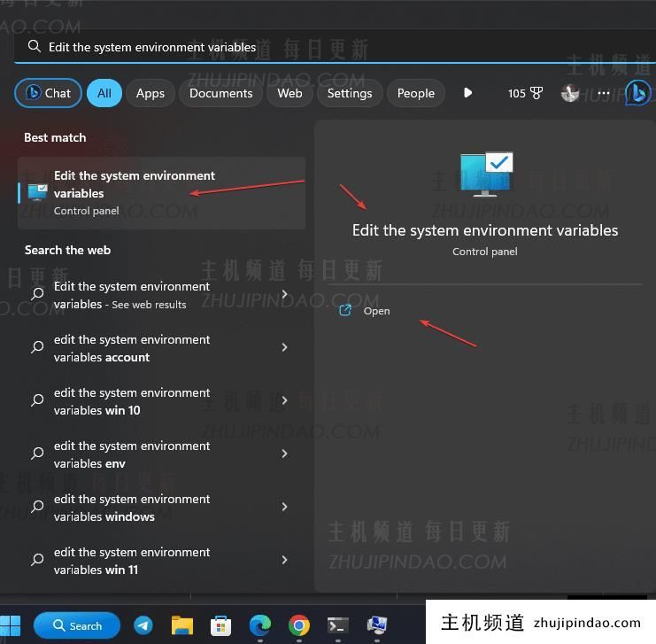Open Bing Chat from the Chat pill
656x644 pixels.
48,93
